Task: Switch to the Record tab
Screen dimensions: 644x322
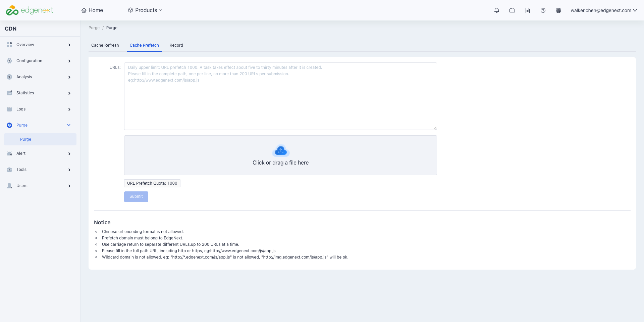Action: coord(176,45)
